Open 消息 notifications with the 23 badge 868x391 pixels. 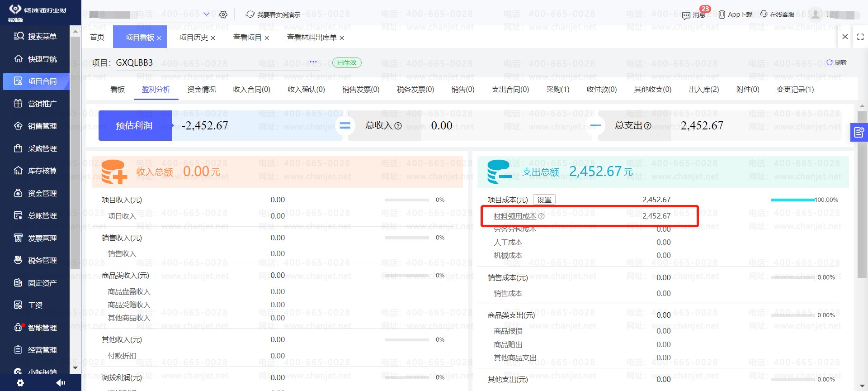point(694,14)
